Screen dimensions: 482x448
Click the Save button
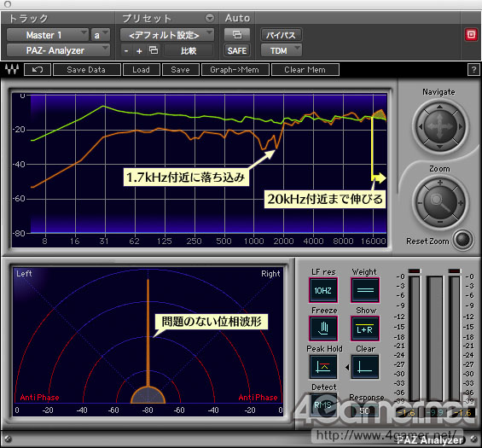point(181,70)
